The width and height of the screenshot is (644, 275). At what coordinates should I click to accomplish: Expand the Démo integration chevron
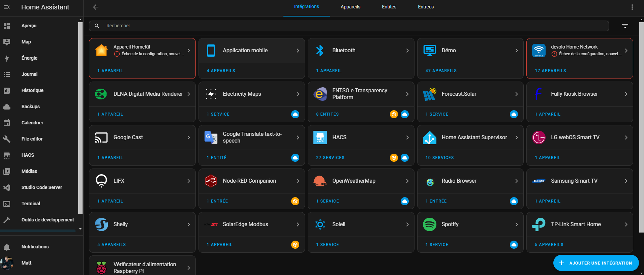[x=517, y=51]
